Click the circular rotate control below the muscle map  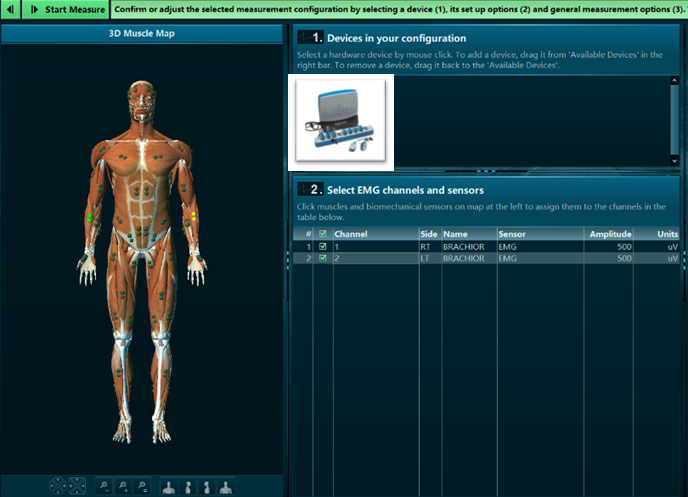point(58,486)
